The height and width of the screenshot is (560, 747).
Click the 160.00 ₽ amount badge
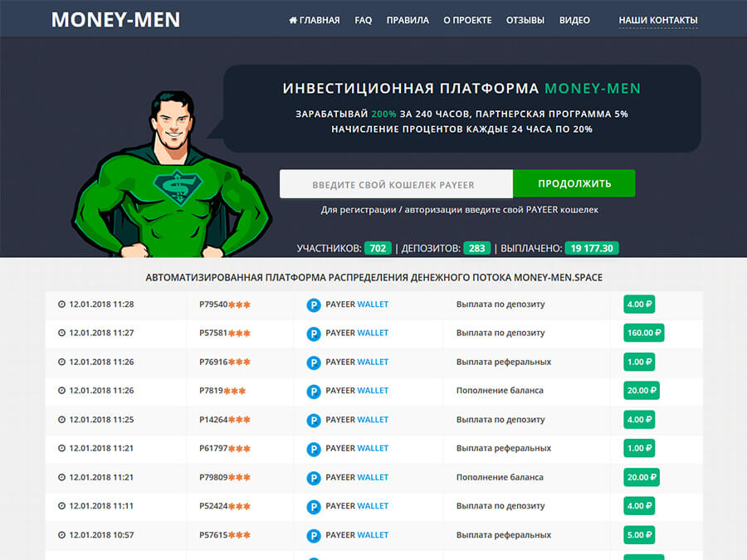coord(643,333)
